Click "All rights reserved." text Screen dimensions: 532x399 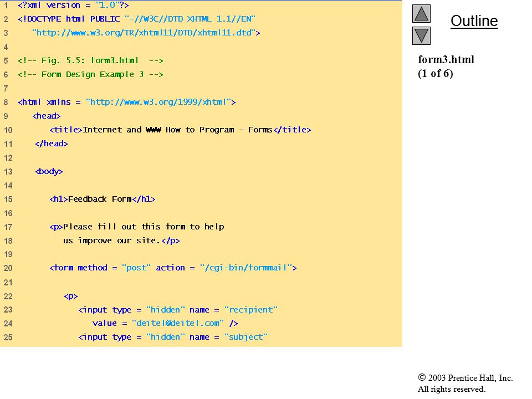click(x=452, y=389)
